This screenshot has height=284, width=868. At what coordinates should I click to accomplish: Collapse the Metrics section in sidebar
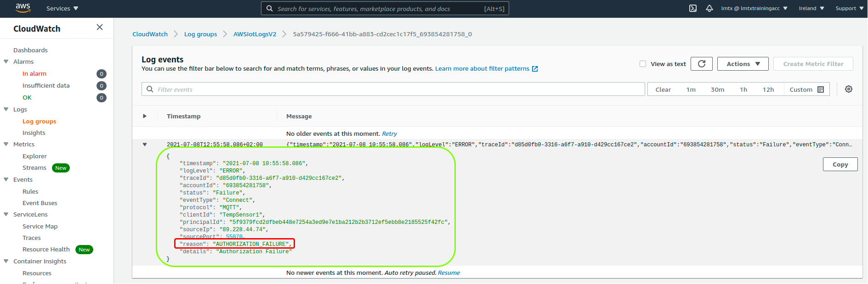pyautogui.click(x=6, y=144)
